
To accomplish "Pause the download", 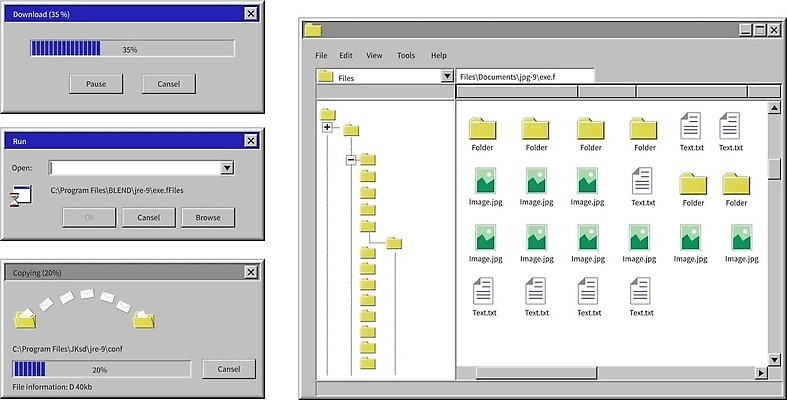I will click(x=96, y=83).
